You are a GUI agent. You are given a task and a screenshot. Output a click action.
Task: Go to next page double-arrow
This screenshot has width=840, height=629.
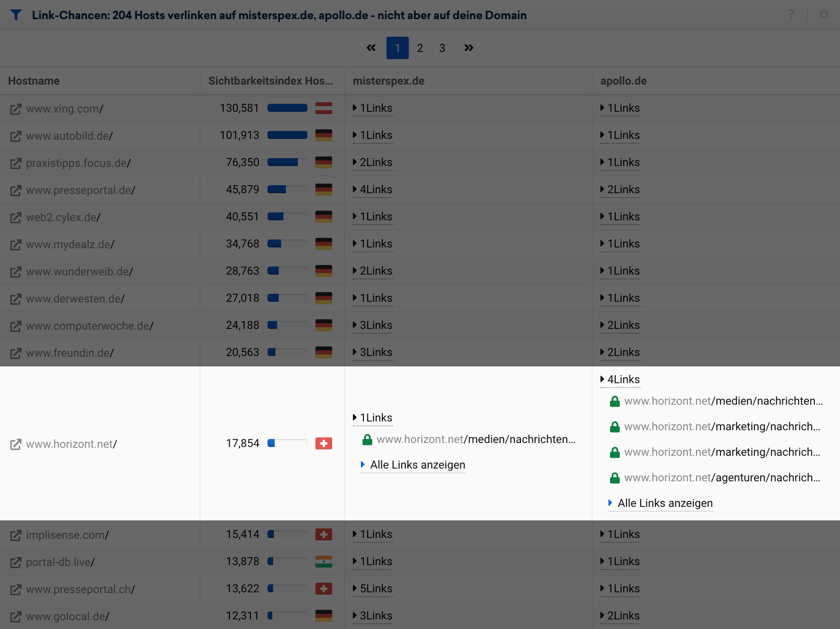pos(469,48)
